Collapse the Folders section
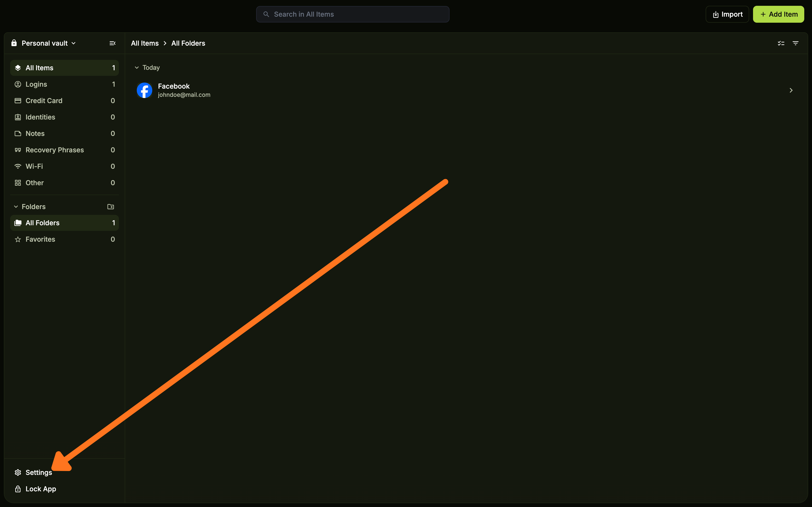This screenshot has height=507, width=812. [x=16, y=207]
